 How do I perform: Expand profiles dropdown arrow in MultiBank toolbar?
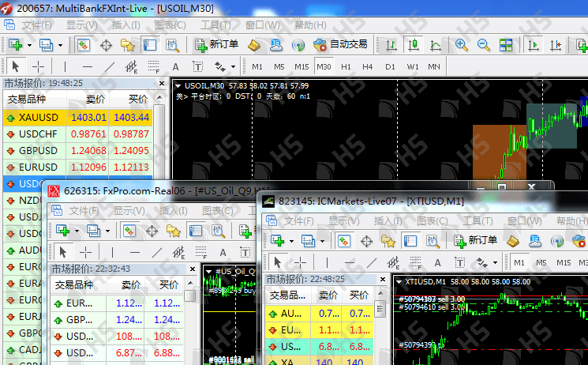tap(60, 46)
